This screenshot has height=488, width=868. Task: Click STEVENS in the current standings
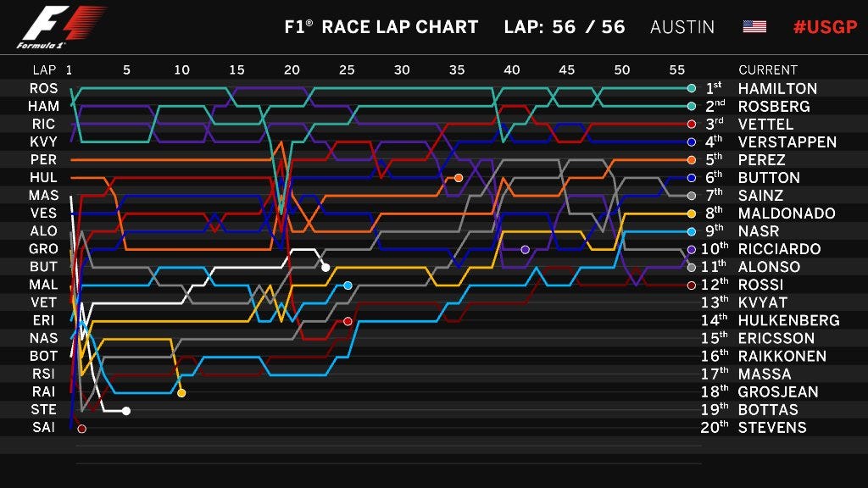(x=772, y=427)
